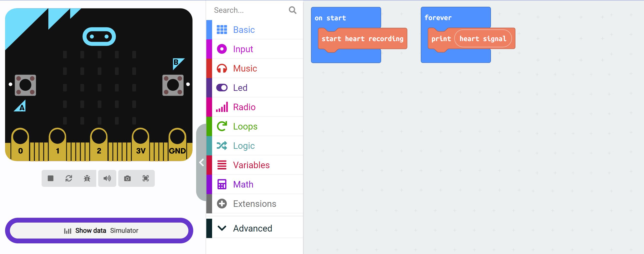Stop the simulator with the square icon
The width and height of the screenshot is (644, 254).
tap(51, 178)
